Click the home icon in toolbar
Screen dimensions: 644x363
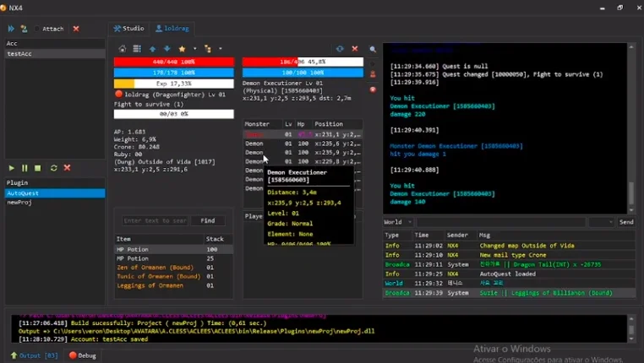pyautogui.click(x=123, y=49)
